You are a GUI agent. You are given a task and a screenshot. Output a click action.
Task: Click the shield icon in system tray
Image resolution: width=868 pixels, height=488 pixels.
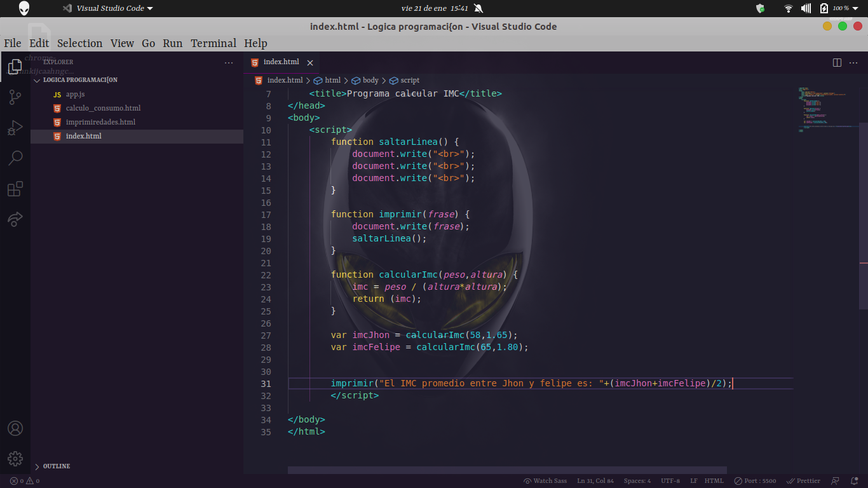[x=760, y=8]
